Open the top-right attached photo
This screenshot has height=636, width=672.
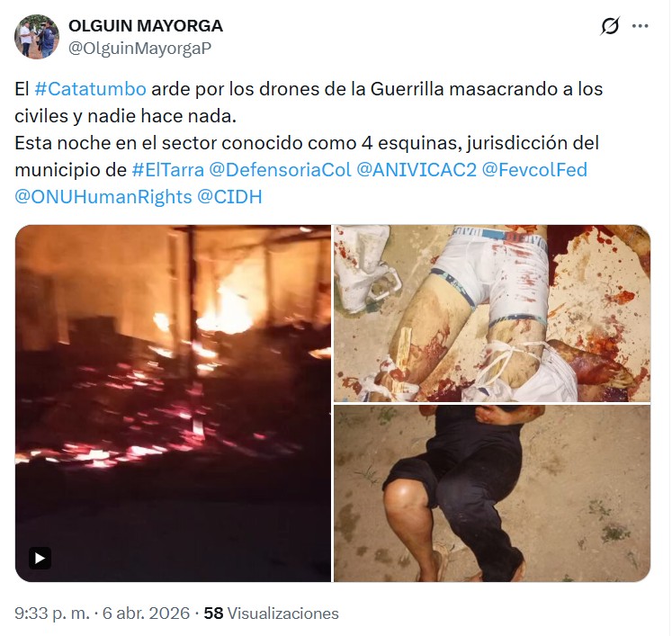492,313
